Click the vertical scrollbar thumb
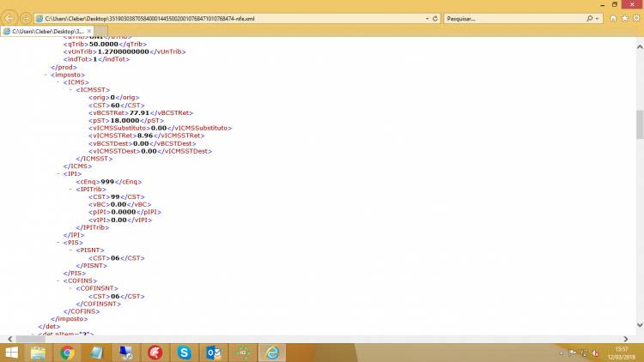Screen dimensions: 644x362 (640, 124)
